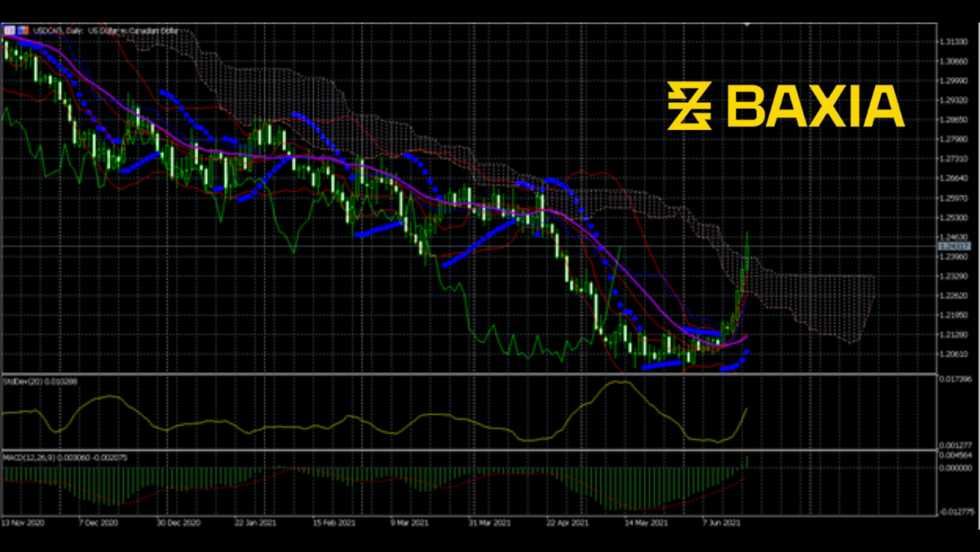Click the MACD(12,26,9) indicator label

tap(65, 457)
